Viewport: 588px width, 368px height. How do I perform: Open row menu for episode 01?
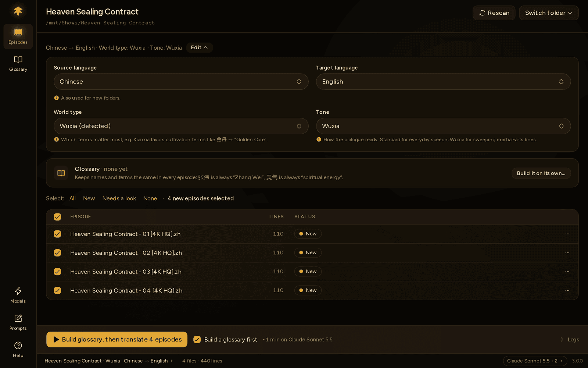point(567,234)
